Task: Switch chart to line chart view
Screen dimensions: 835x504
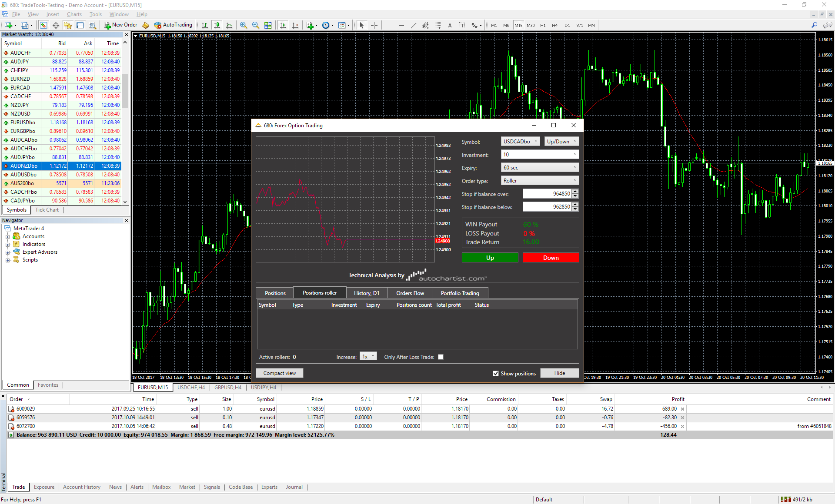Action: [229, 25]
